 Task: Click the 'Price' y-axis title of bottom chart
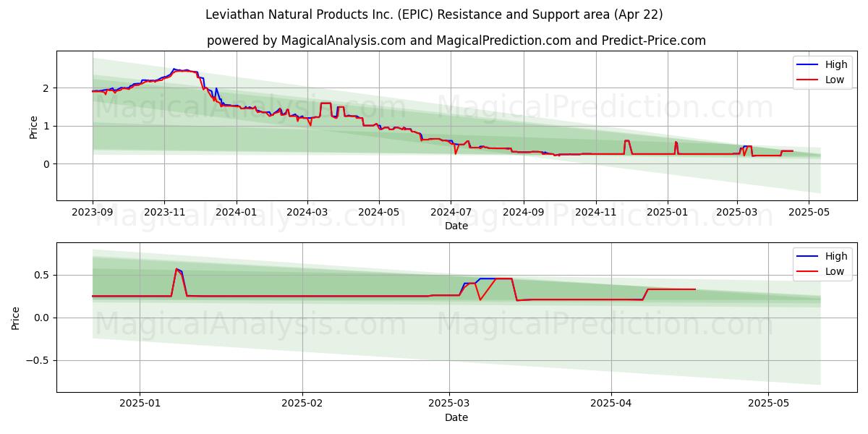click(16, 318)
